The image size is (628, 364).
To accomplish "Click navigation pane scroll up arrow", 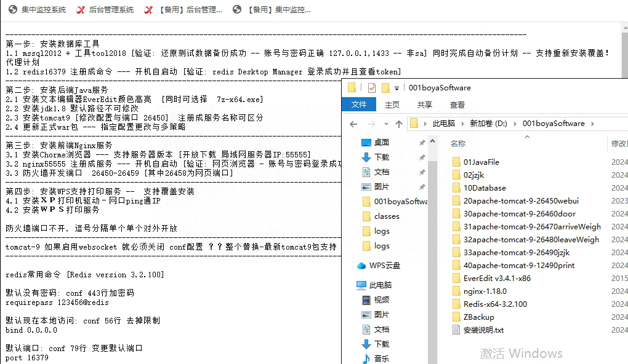I will click(x=433, y=141).
